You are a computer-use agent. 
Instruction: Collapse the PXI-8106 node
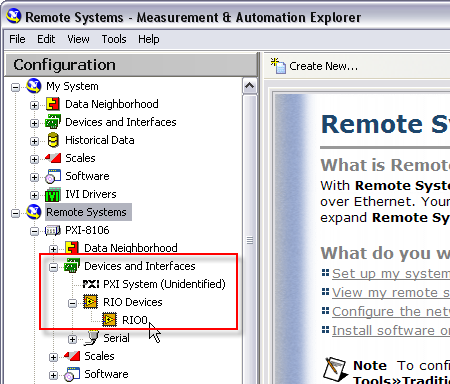point(34,231)
